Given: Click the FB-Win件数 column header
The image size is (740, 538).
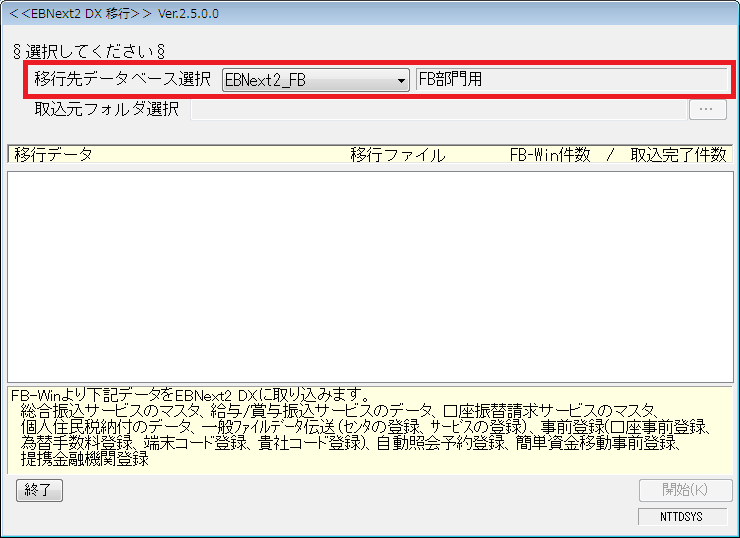Looking at the screenshot, I should (x=550, y=154).
